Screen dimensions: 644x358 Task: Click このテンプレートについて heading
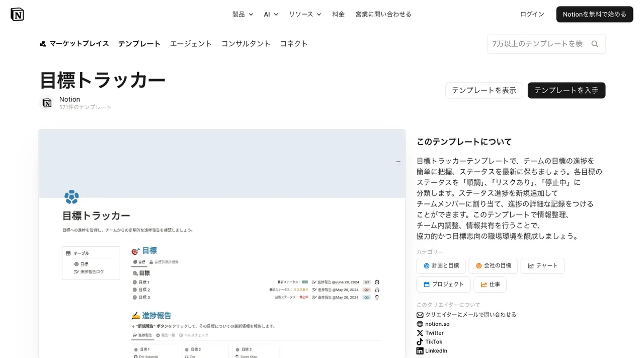coord(464,142)
